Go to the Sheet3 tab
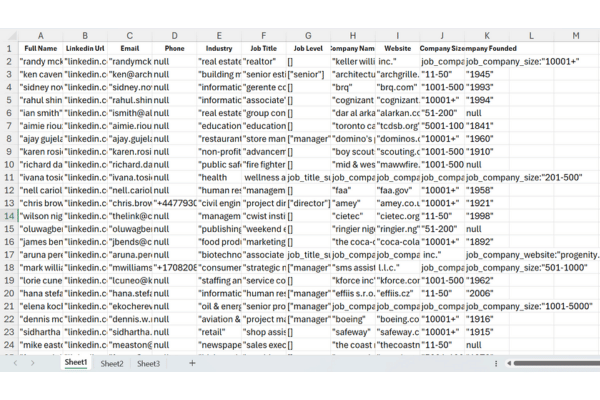This screenshot has height=400, width=600. (x=148, y=363)
